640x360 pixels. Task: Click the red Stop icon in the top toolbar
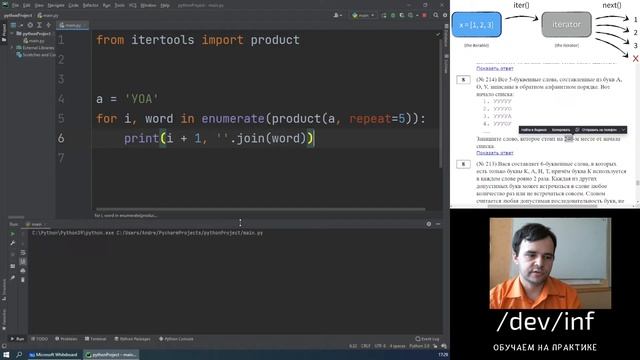pos(424,15)
